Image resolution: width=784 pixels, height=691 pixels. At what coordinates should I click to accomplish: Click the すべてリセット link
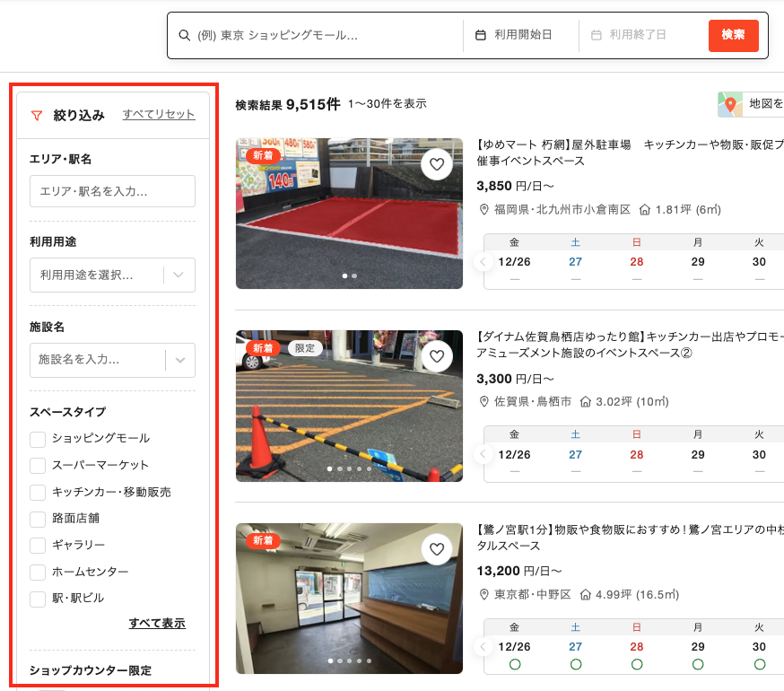pos(159,114)
